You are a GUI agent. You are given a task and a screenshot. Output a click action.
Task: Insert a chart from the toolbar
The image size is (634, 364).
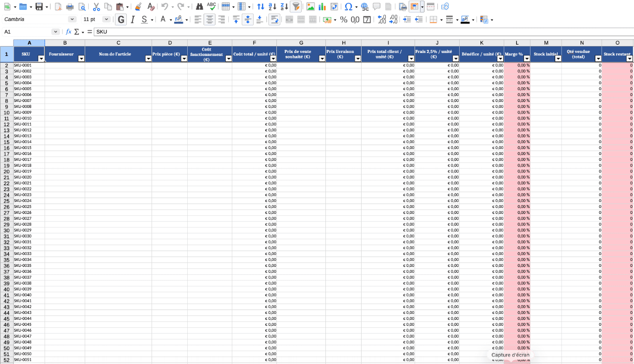point(322,6)
